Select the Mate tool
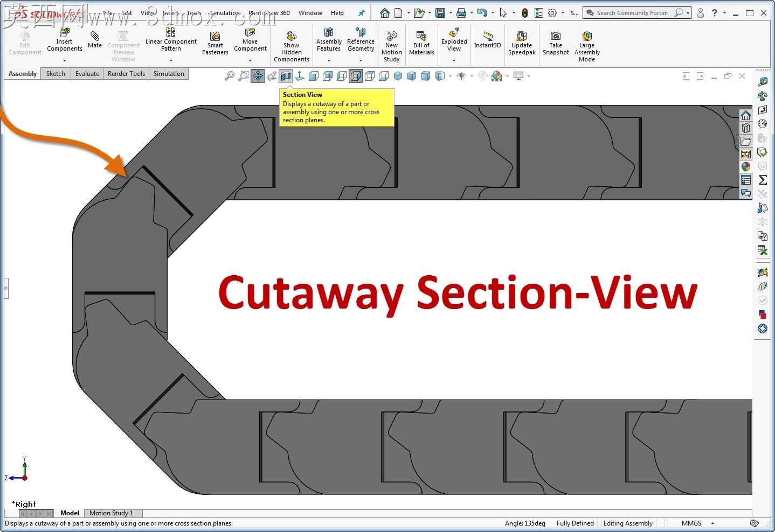 coord(95,39)
